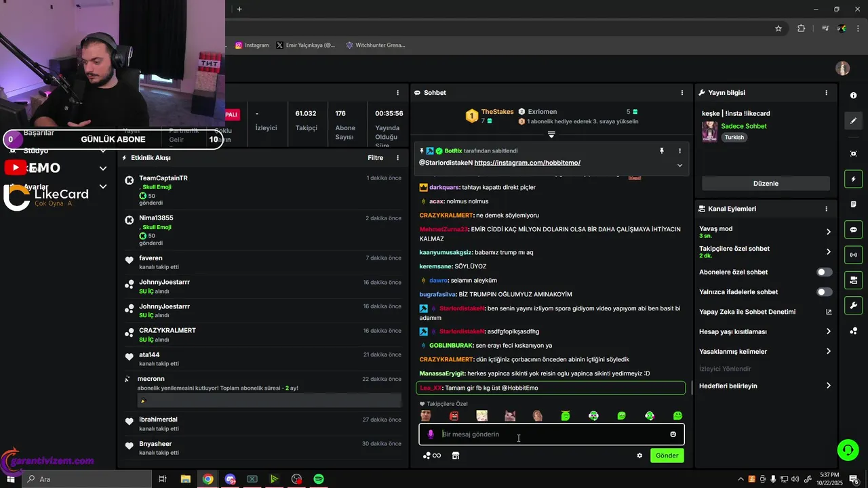Open chat settings gear icon
Viewport: 868px width, 488px height.
tap(639, 455)
